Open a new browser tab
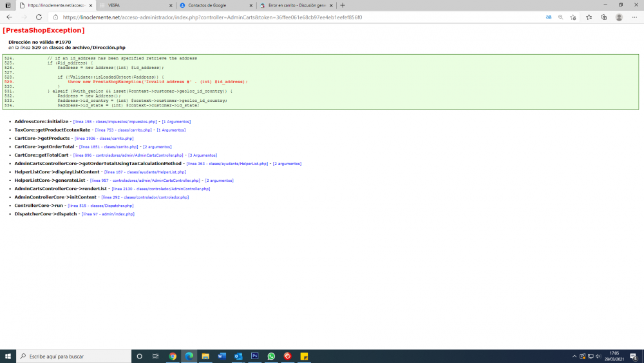 343,5
